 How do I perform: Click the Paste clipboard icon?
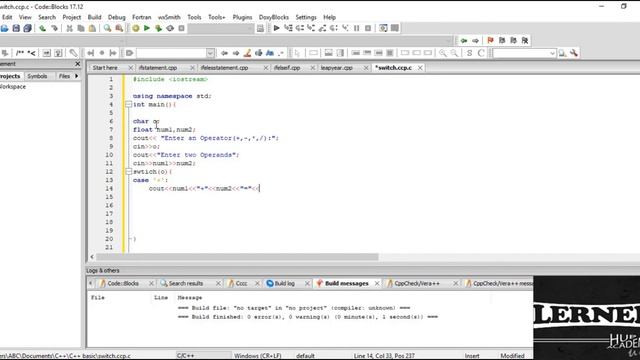[92, 28]
